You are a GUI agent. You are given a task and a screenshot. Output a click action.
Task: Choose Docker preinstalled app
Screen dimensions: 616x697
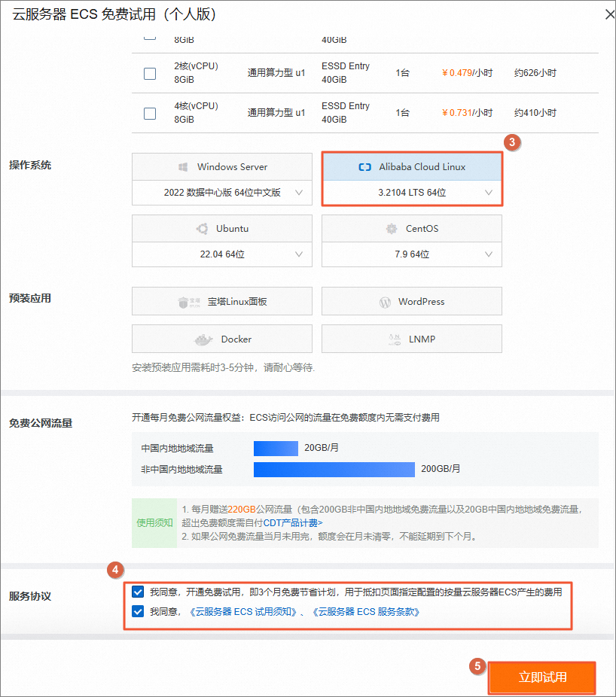222,339
